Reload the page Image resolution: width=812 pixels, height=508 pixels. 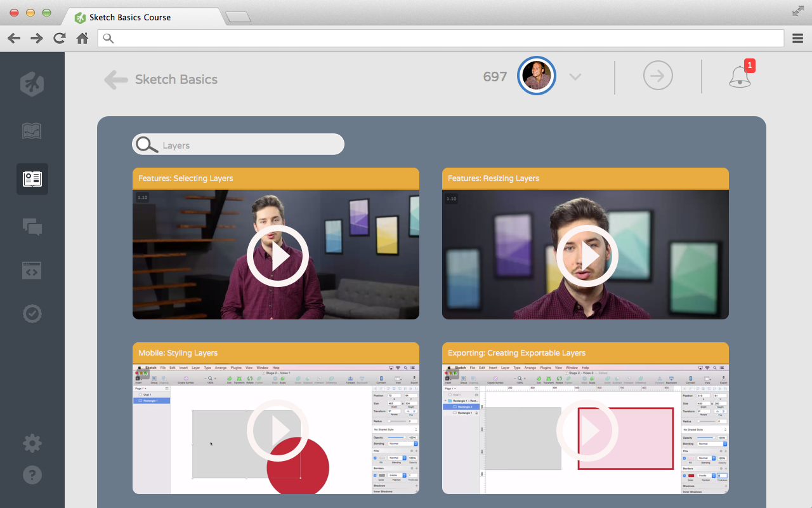click(x=60, y=38)
